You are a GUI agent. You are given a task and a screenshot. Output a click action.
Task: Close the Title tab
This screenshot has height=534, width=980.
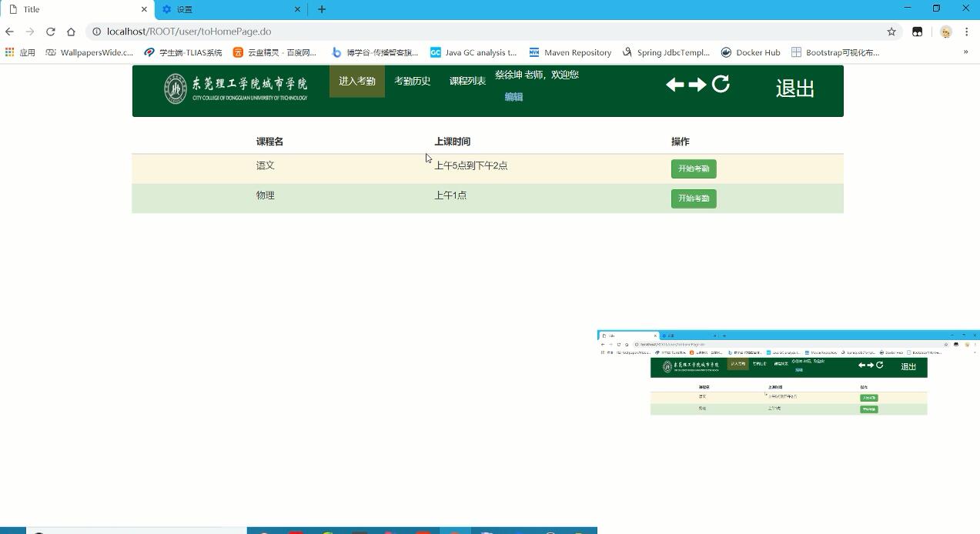pos(144,9)
